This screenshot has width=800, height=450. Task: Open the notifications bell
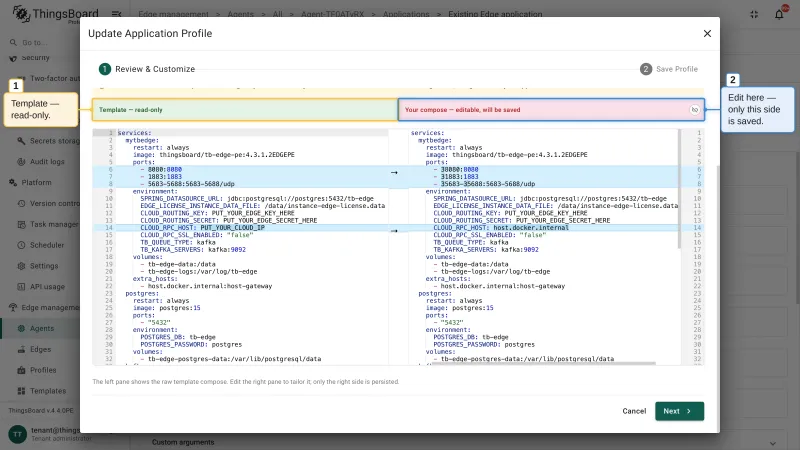pos(779,14)
